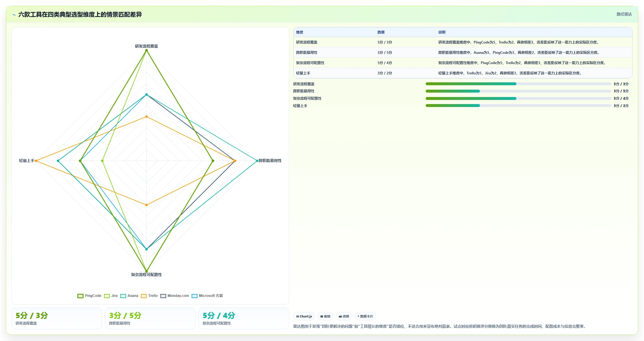Click the 表格 tag chip
This screenshot has height=341, width=644.
(325, 316)
